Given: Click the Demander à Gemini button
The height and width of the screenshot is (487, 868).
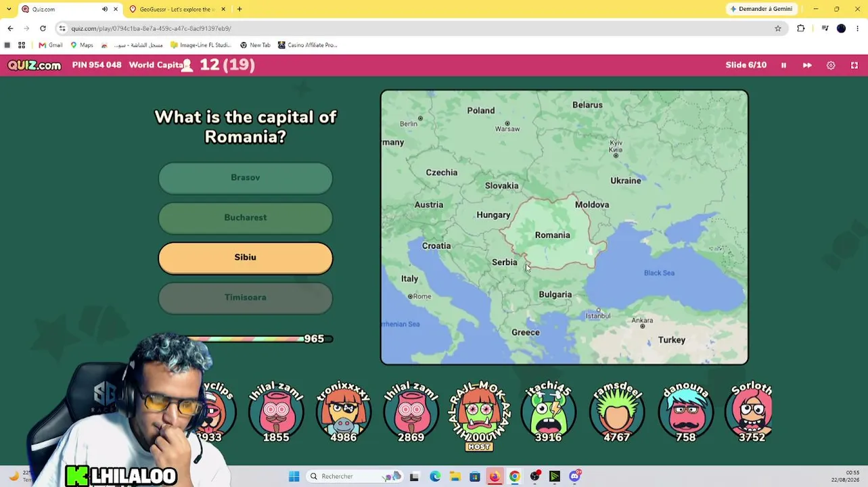Looking at the screenshot, I should (761, 9).
